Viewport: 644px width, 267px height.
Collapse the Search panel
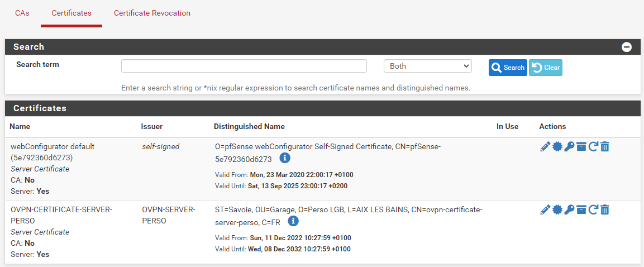[x=627, y=47]
